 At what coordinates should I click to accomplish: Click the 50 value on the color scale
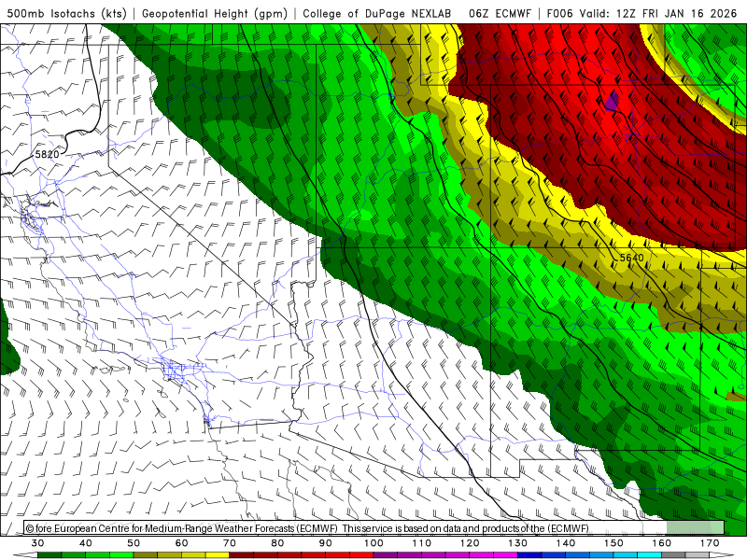tap(134, 543)
